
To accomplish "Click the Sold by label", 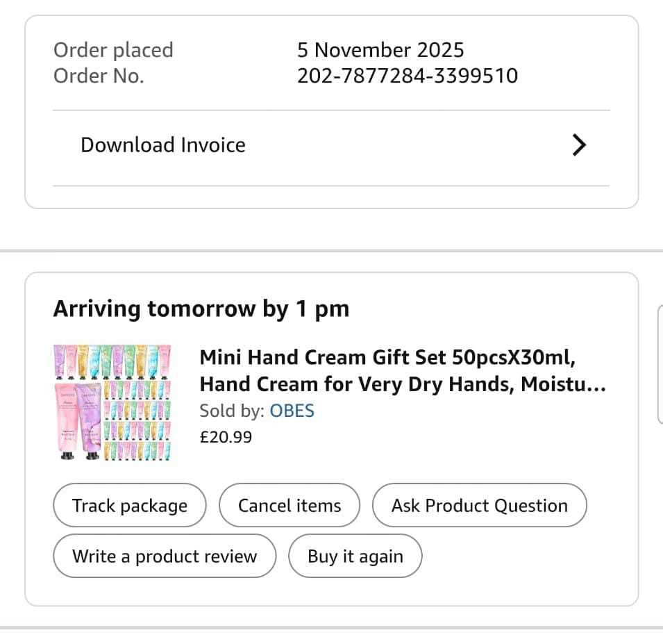I will (x=231, y=411).
